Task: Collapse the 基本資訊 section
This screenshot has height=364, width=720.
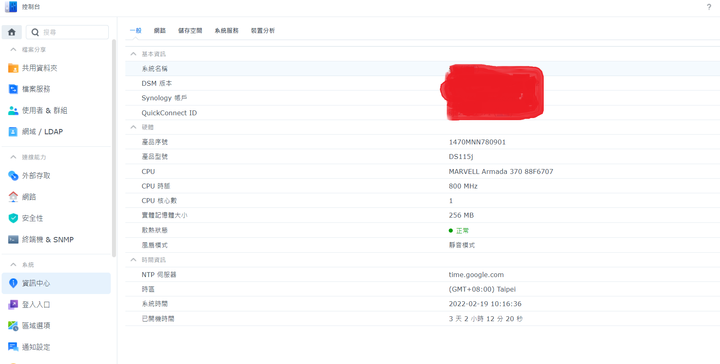Action: (134, 54)
